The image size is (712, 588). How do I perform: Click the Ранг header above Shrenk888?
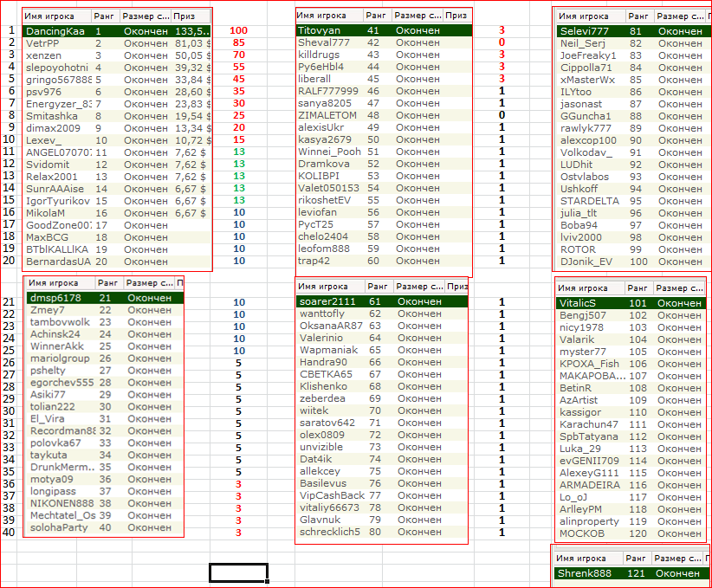(635, 559)
